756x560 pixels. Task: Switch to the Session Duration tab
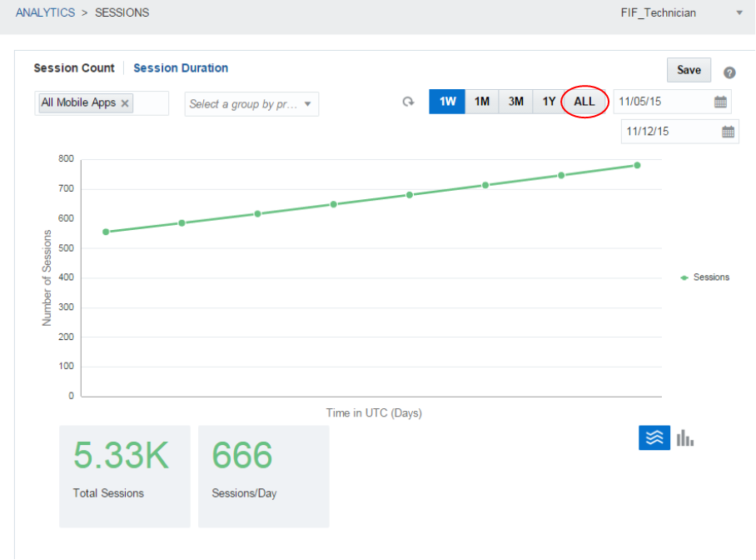(181, 68)
